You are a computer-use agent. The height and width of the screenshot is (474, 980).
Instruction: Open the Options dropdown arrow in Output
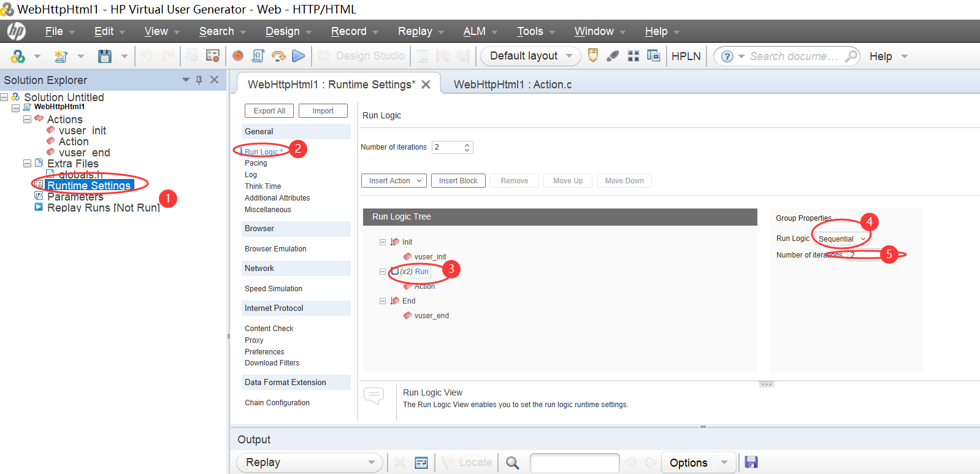(x=724, y=463)
